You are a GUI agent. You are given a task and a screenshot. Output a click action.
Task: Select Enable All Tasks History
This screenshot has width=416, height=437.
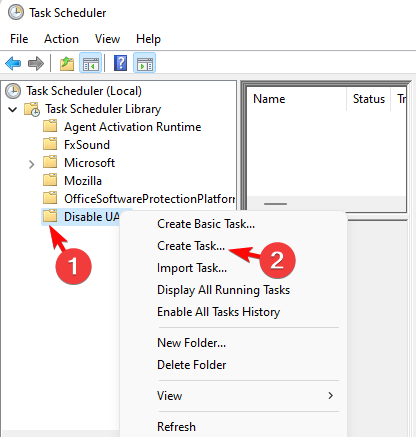tap(218, 312)
